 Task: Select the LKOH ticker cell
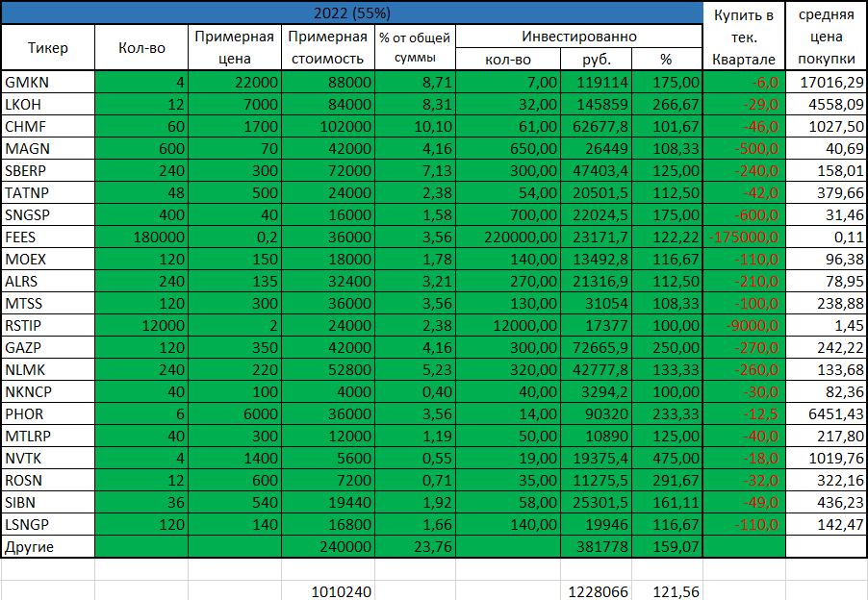pos(48,105)
